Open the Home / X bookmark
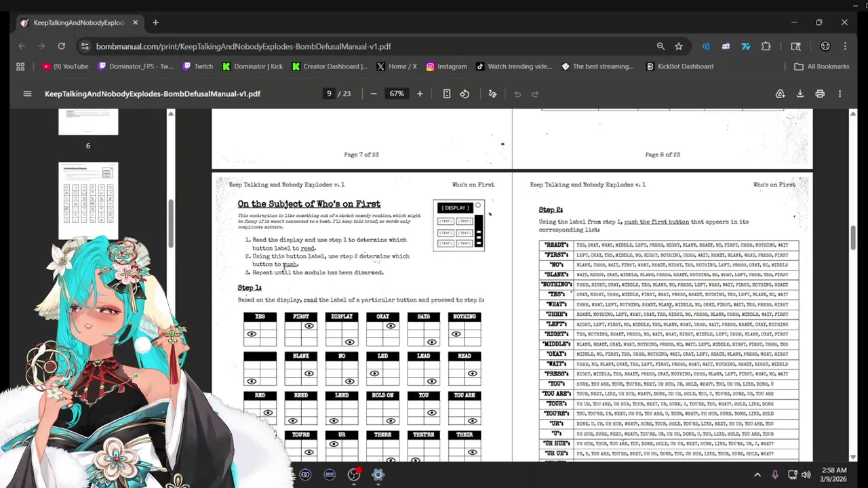 tap(397, 66)
